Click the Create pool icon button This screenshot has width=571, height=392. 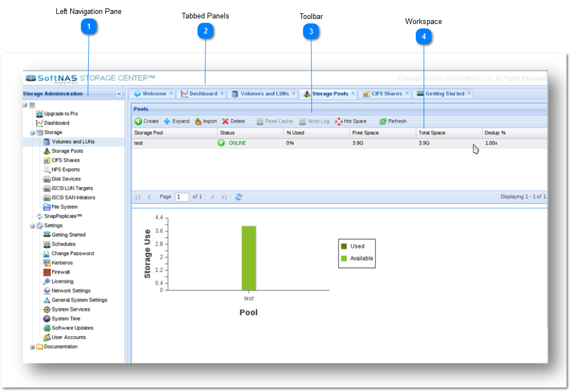pos(146,121)
